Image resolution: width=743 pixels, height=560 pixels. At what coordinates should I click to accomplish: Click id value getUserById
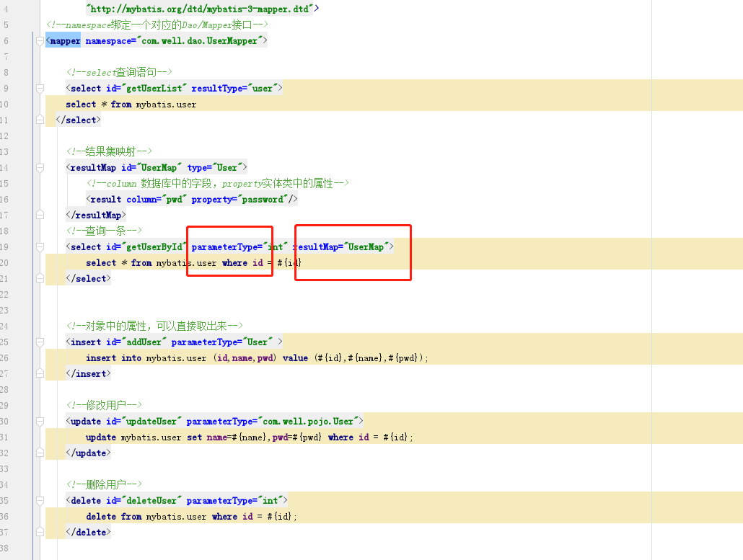coord(154,247)
